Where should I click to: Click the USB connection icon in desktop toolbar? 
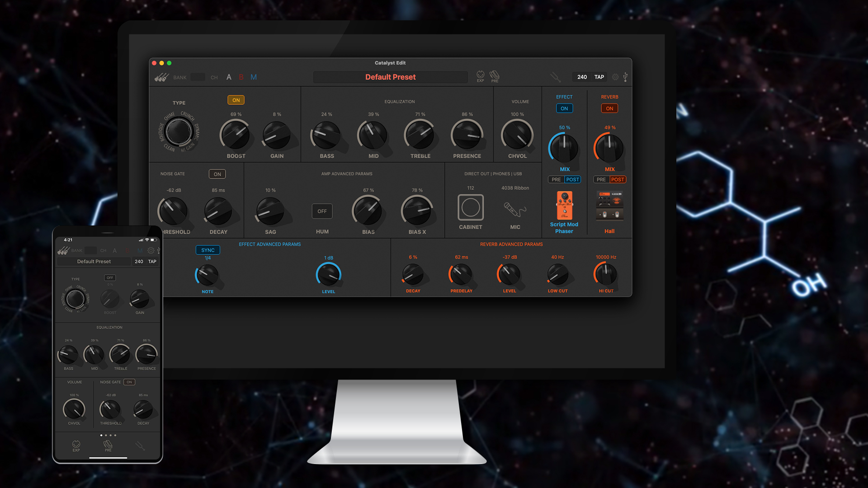click(x=625, y=77)
